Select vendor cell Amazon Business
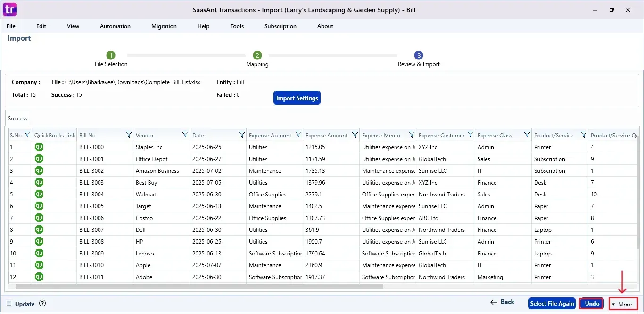644x314 pixels. coord(162,170)
